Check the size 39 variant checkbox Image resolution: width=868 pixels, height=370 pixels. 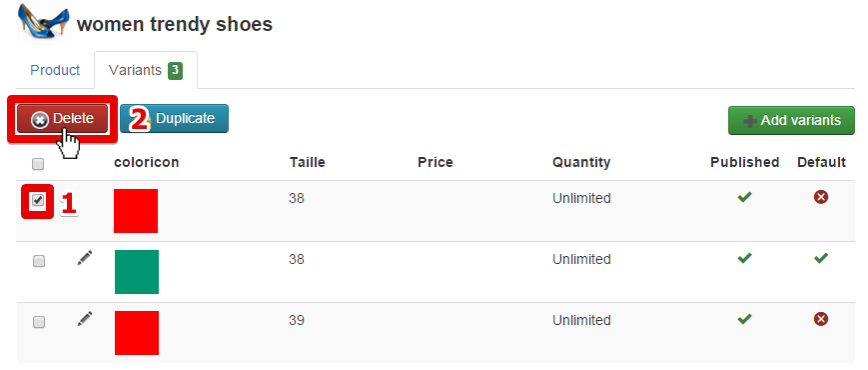coord(38,322)
